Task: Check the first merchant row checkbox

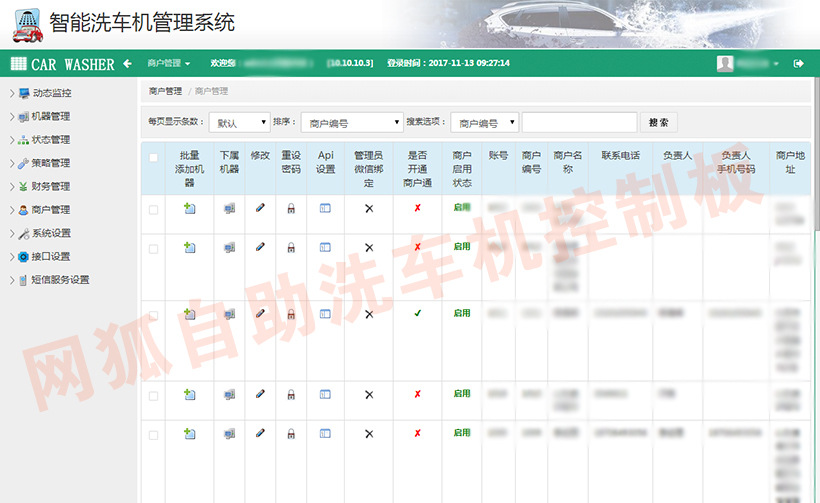Action: tap(153, 209)
